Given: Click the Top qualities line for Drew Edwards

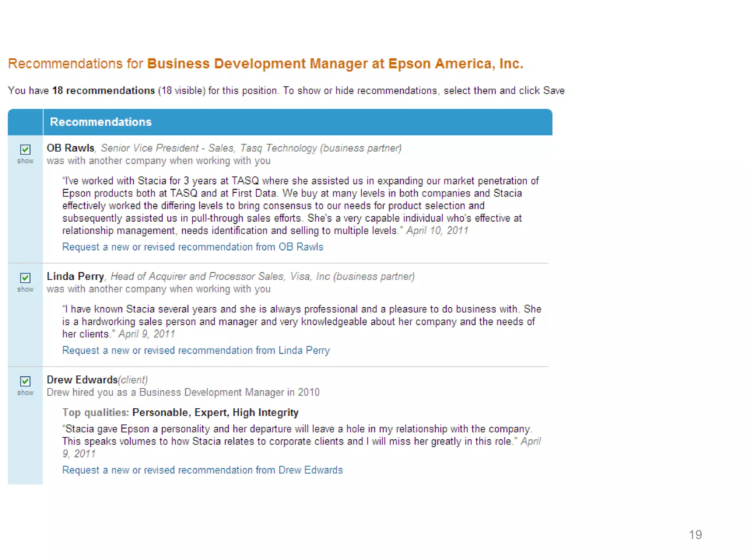Looking at the screenshot, I should (x=180, y=412).
